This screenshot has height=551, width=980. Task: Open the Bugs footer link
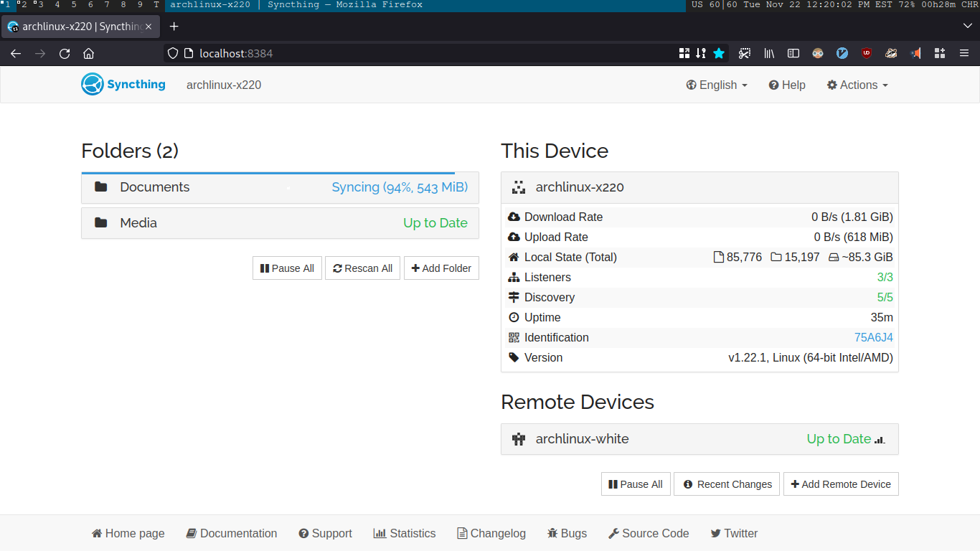(x=567, y=533)
